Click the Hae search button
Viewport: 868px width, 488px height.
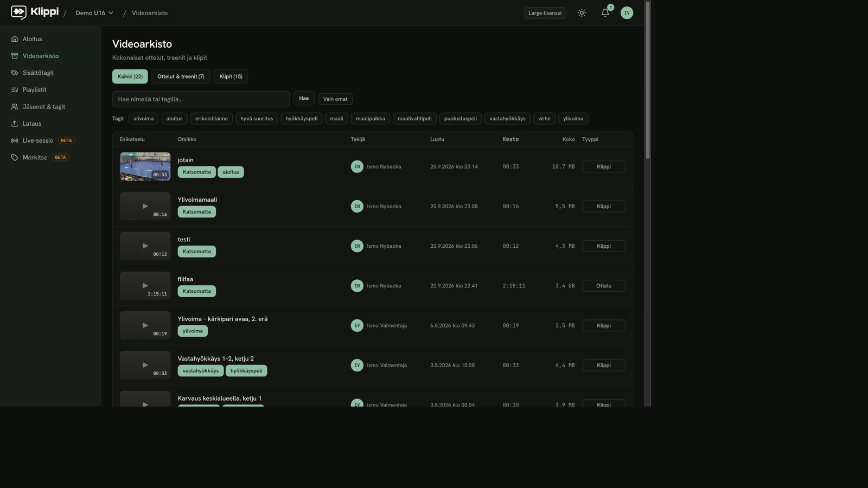tap(304, 98)
